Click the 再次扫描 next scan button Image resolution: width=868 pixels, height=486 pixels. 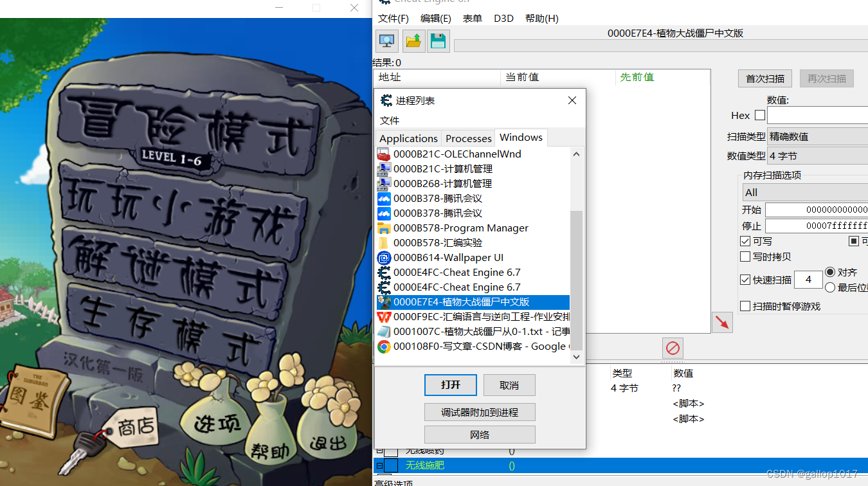click(827, 78)
